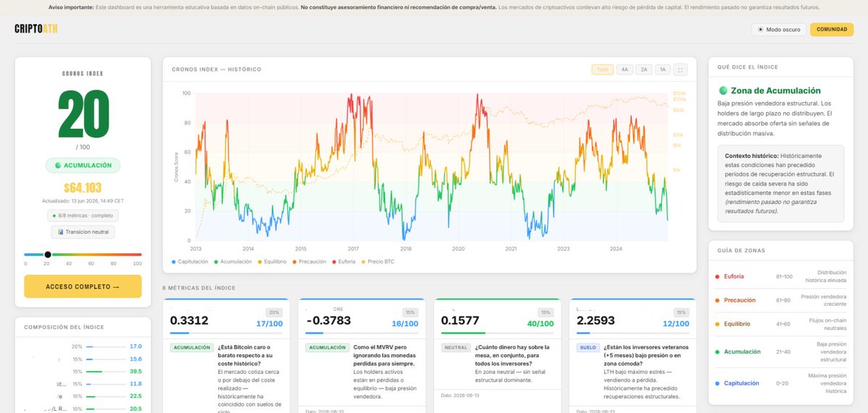Click the 2017 peak on the chart
Image resolution: width=868 pixels, height=413 pixels.
tap(352, 95)
